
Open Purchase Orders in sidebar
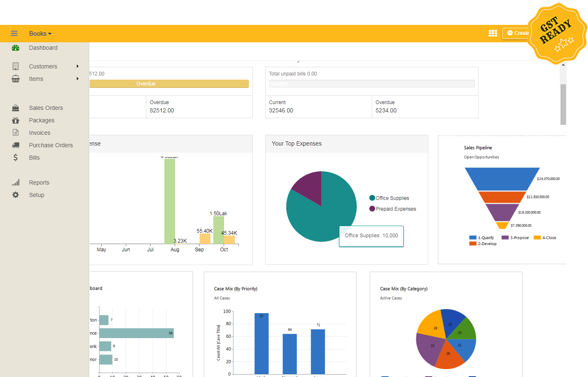click(x=51, y=145)
